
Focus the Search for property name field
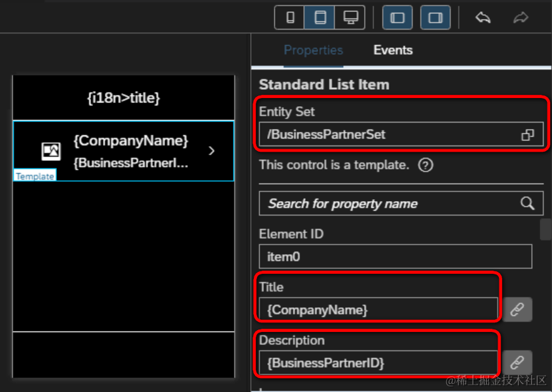(x=401, y=204)
